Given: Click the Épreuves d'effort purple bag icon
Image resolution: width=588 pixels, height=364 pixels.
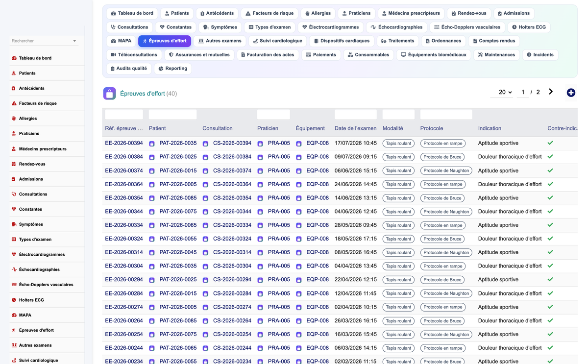Looking at the screenshot, I should click(x=109, y=93).
